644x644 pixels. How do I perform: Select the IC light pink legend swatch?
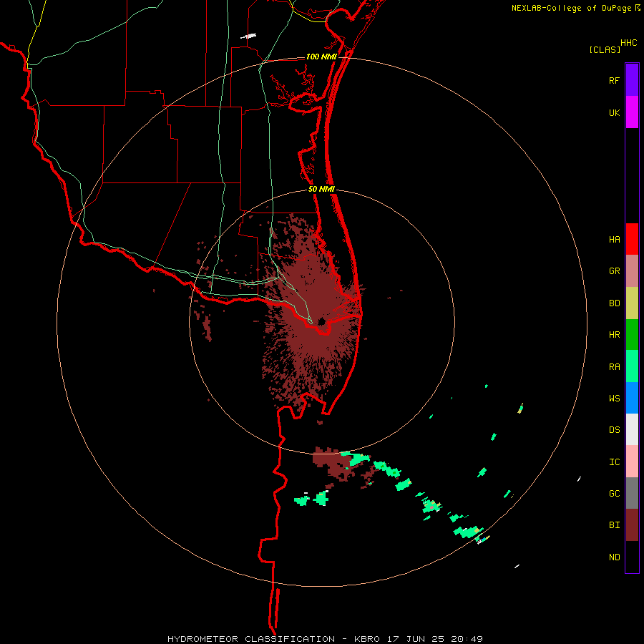pyautogui.click(x=632, y=462)
